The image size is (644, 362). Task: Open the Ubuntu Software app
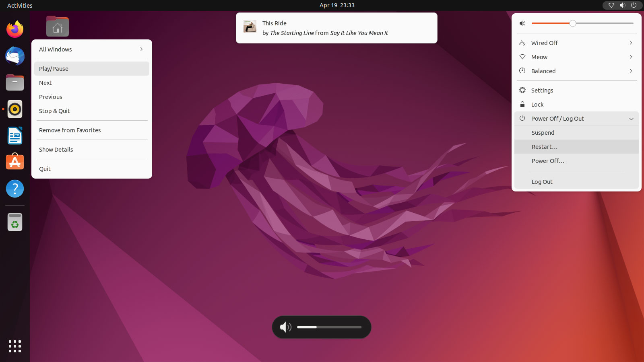coord(14,162)
